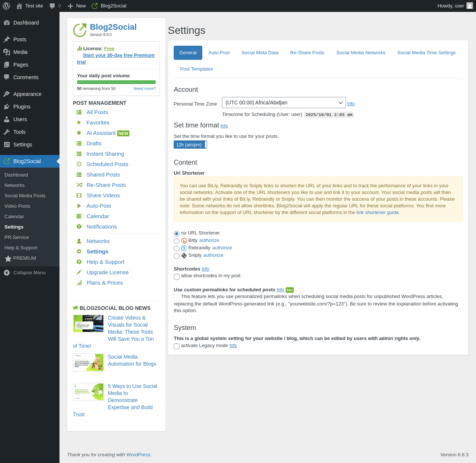Screen dimensions: 476x463
Task: Click the AI Assistant sparkle icon
Action: (79, 133)
